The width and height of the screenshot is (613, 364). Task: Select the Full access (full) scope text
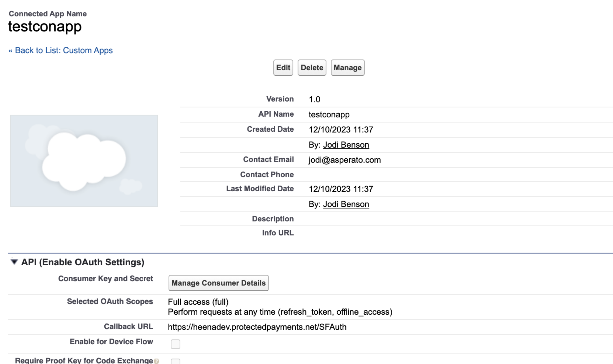(198, 302)
